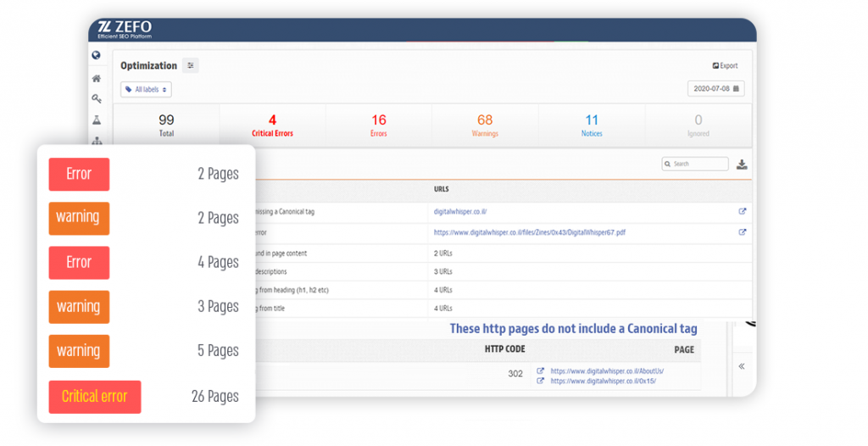Open the DigitalWhisper67.pdf URL link
Viewport: 868px width, 446px height.
(x=529, y=232)
